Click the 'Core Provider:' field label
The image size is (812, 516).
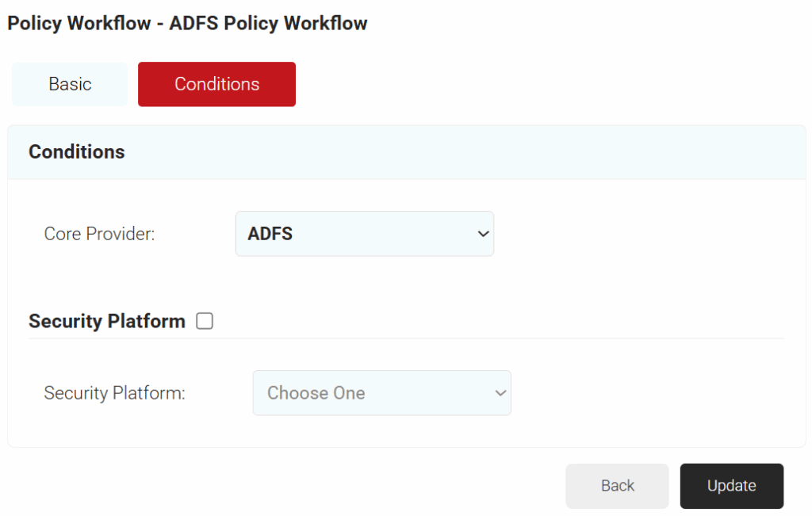(99, 234)
